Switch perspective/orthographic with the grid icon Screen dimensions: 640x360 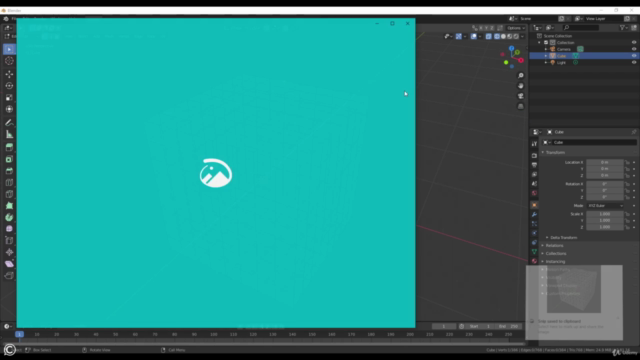click(520, 106)
